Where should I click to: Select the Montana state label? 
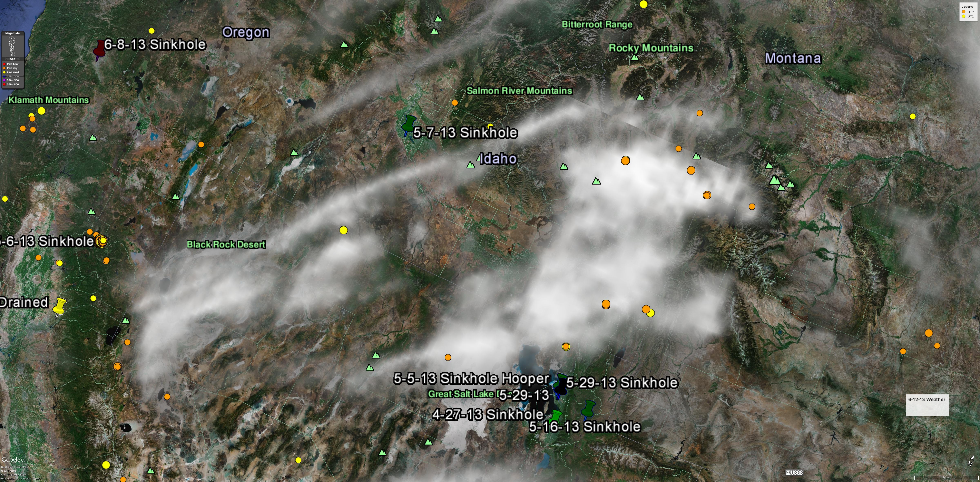[793, 58]
